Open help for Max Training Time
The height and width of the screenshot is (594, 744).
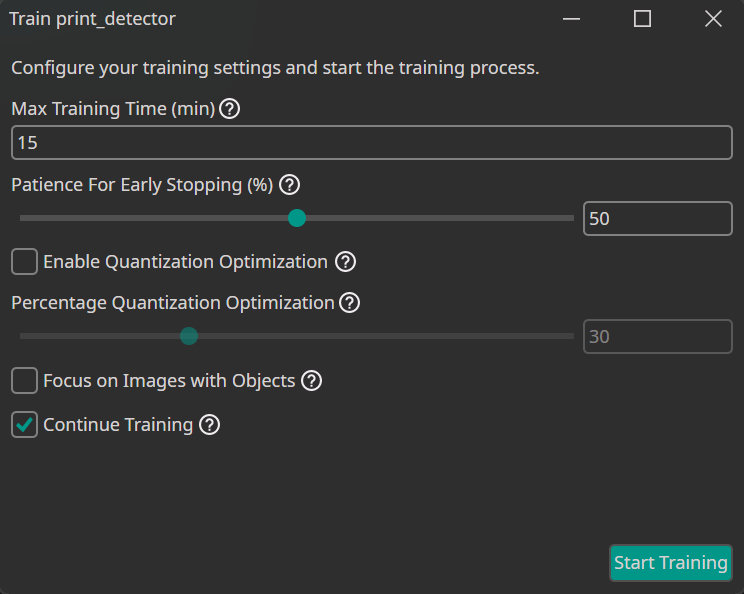(x=229, y=109)
